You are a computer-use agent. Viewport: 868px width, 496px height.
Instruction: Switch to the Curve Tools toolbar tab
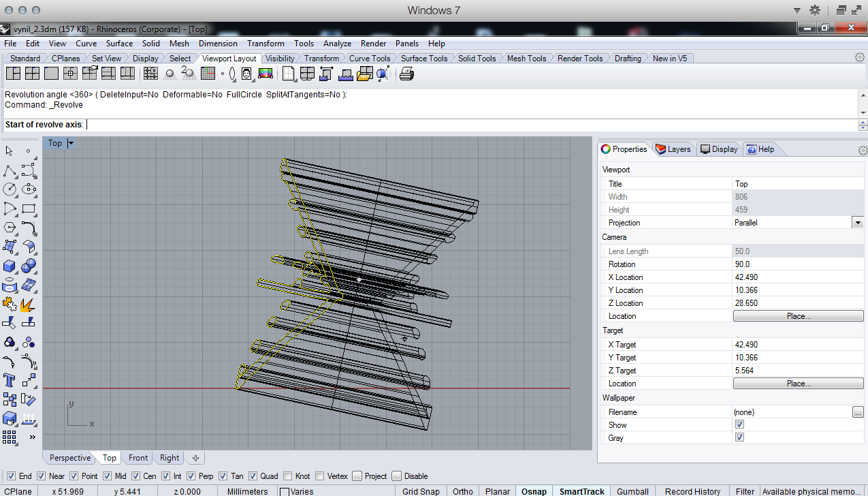[x=370, y=59]
